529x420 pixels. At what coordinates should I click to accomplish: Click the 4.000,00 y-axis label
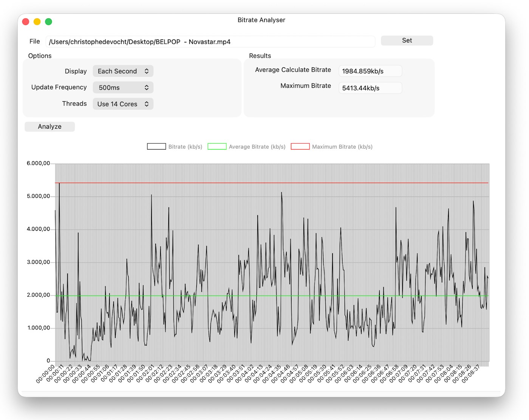tap(38, 229)
